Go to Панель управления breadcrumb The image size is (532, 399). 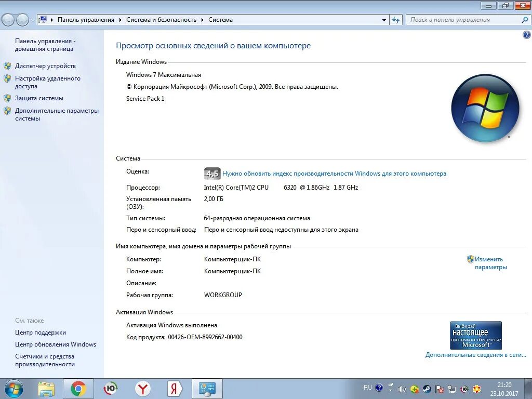click(86, 20)
